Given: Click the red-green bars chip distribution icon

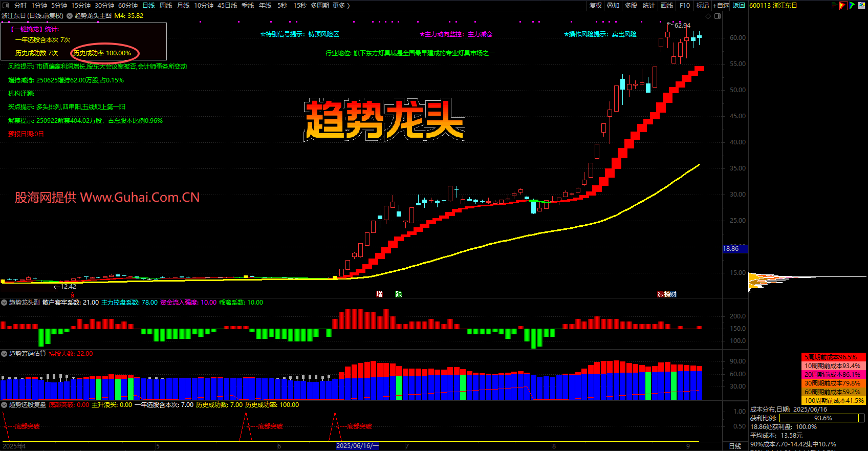Looking at the screenshot, I should 835,6.
